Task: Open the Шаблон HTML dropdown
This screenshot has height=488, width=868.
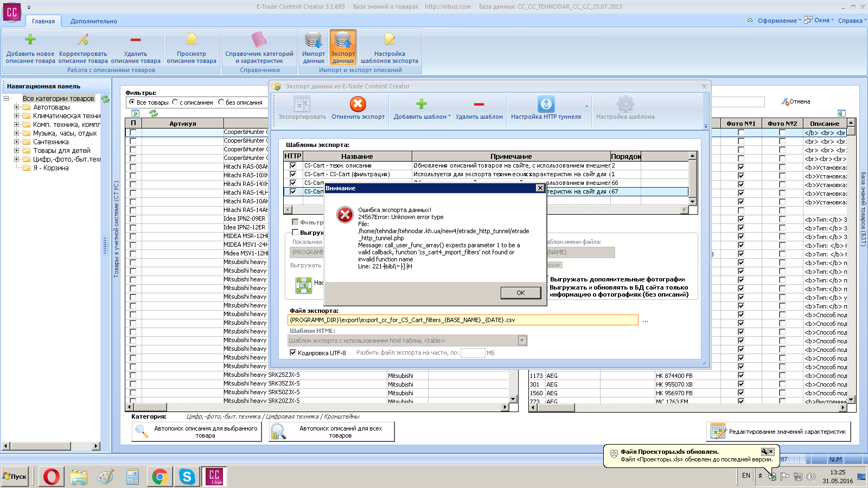Action: (x=522, y=341)
